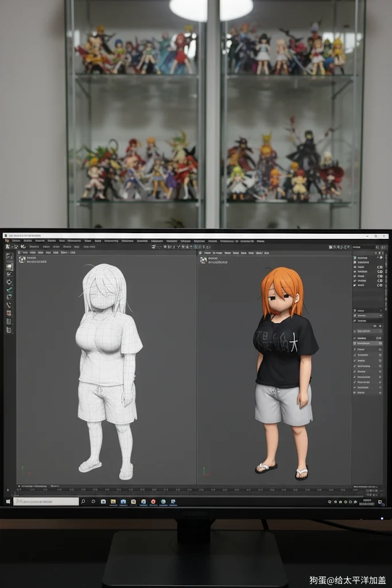Click the Windows Start button on the taskbar
The height and width of the screenshot is (588, 392).
click(x=7, y=501)
